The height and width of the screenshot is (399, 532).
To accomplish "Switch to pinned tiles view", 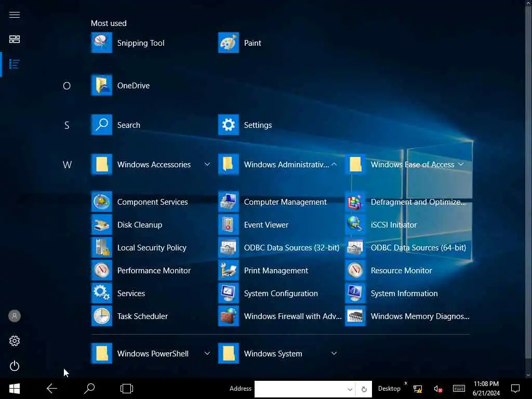I will (14, 39).
